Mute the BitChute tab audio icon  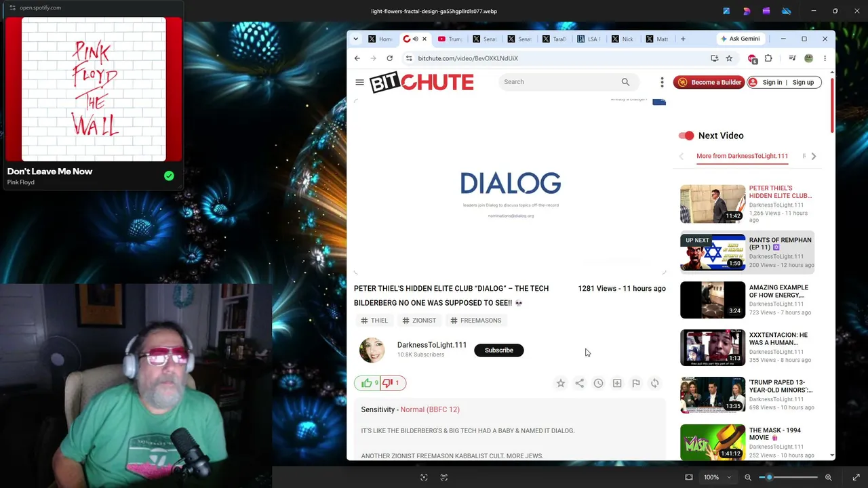pos(415,39)
